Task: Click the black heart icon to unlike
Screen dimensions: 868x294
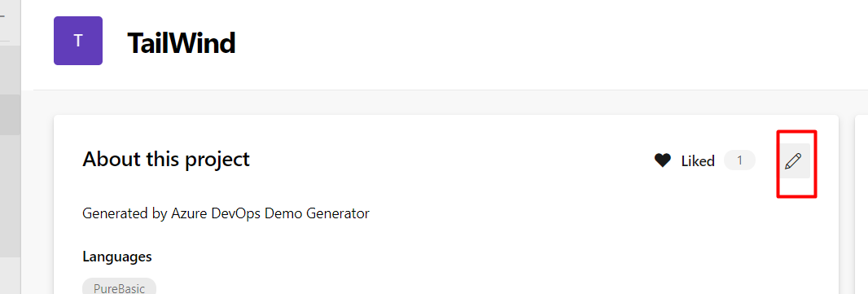Action: click(x=663, y=161)
